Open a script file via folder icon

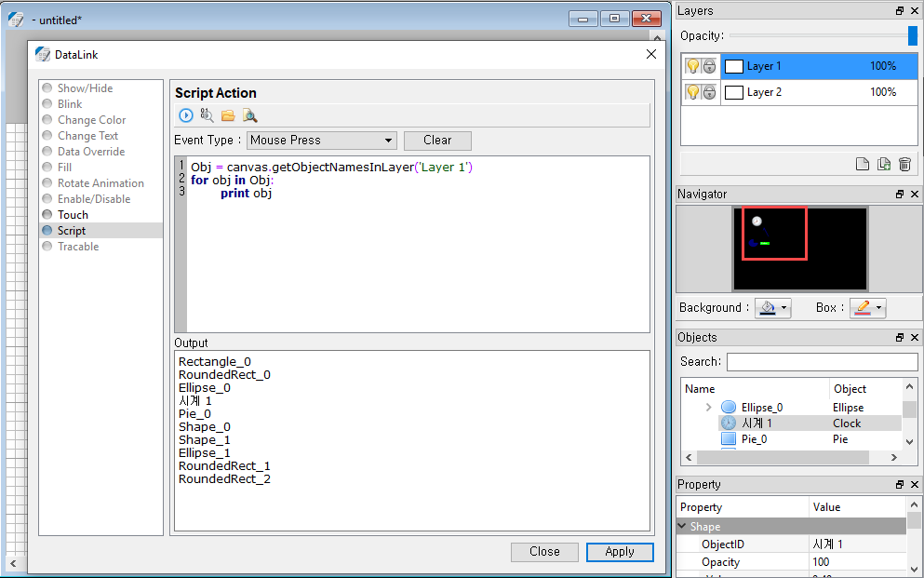228,115
